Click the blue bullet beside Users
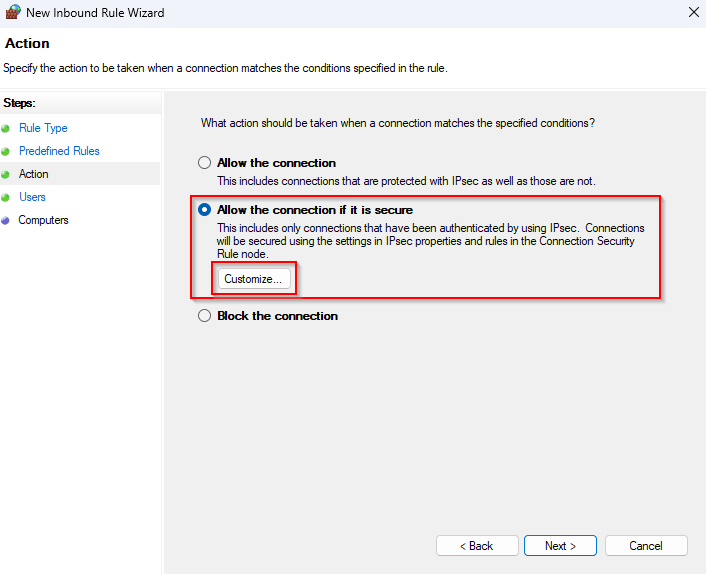The height and width of the screenshot is (574, 706). 6,197
